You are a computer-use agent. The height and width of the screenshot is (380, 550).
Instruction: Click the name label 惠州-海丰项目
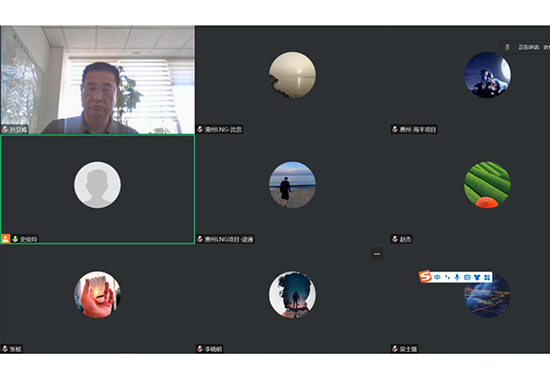(418, 129)
